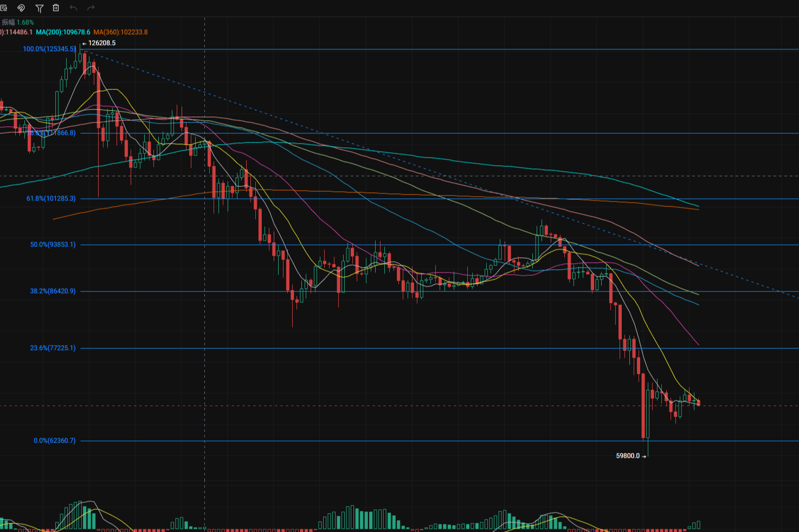Click the 50.0%(93853.1) retracement label
Image resolution: width=799 pixels, height=532 pixels.
coord(53,245)
